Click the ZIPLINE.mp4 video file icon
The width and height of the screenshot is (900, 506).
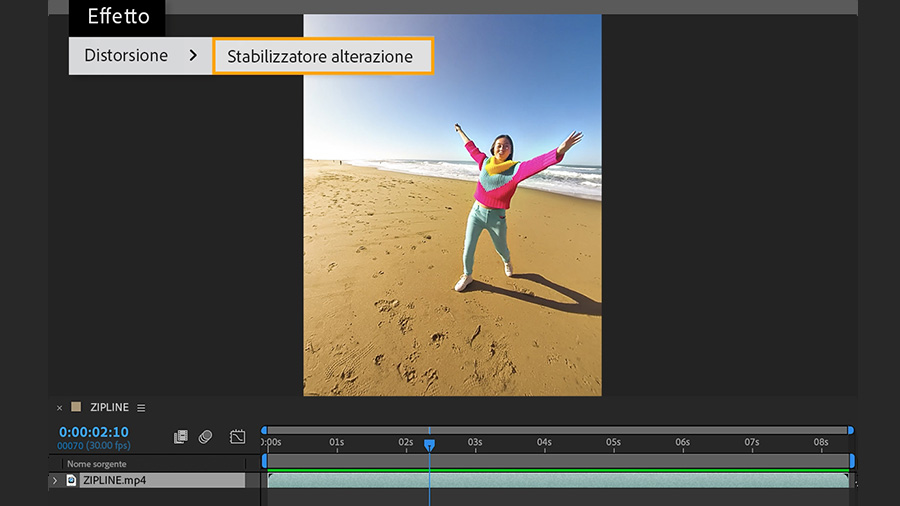click(71, 481)
